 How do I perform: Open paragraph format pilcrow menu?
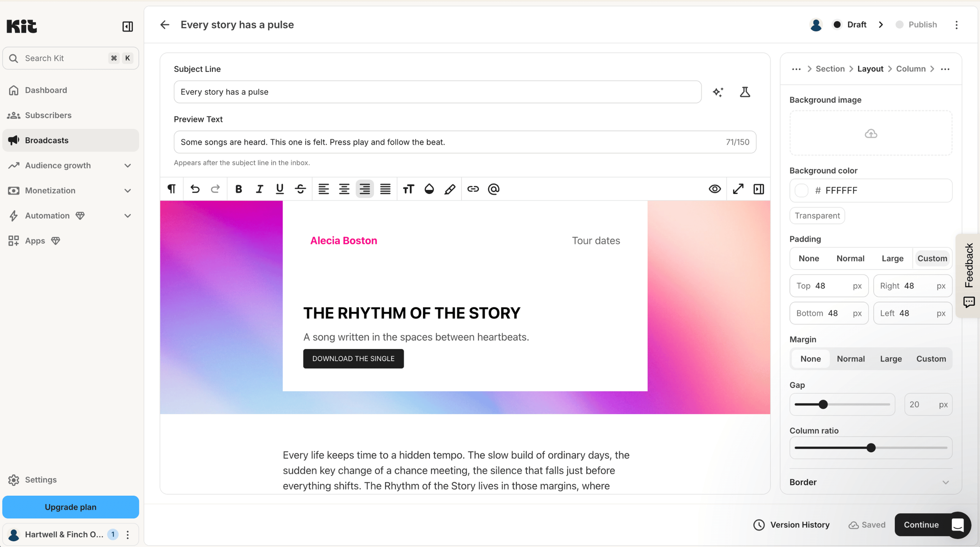coord(172,189)
